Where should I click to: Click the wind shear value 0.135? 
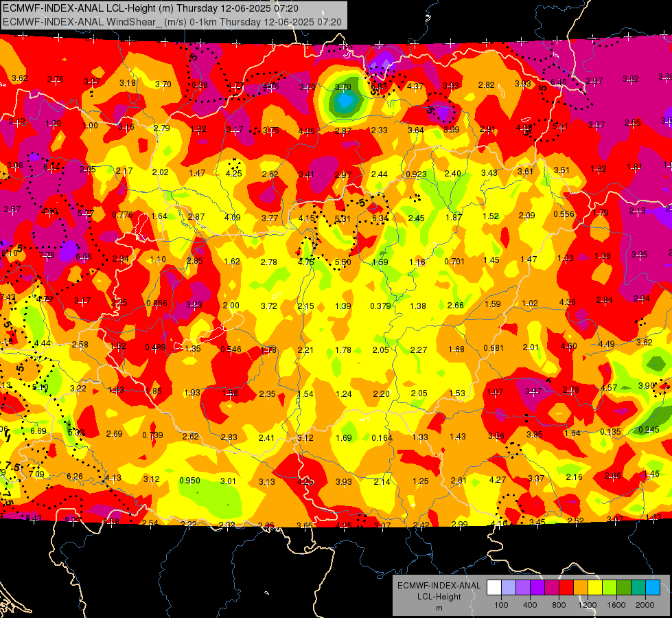pos(610,431)
